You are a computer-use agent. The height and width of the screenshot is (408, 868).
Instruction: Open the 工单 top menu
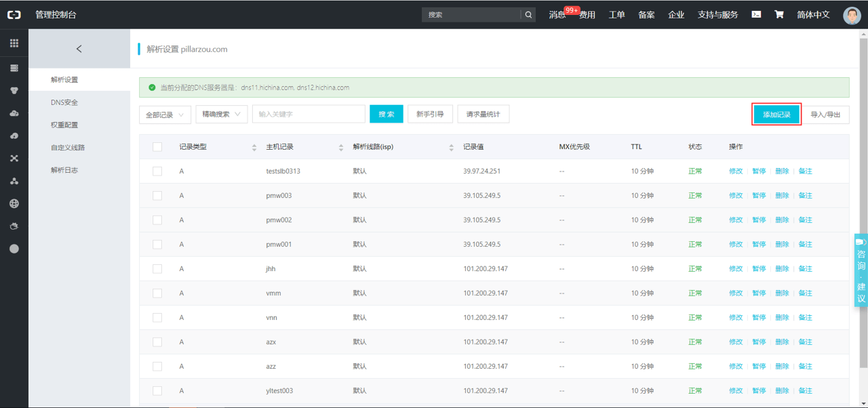pos(616,15)
